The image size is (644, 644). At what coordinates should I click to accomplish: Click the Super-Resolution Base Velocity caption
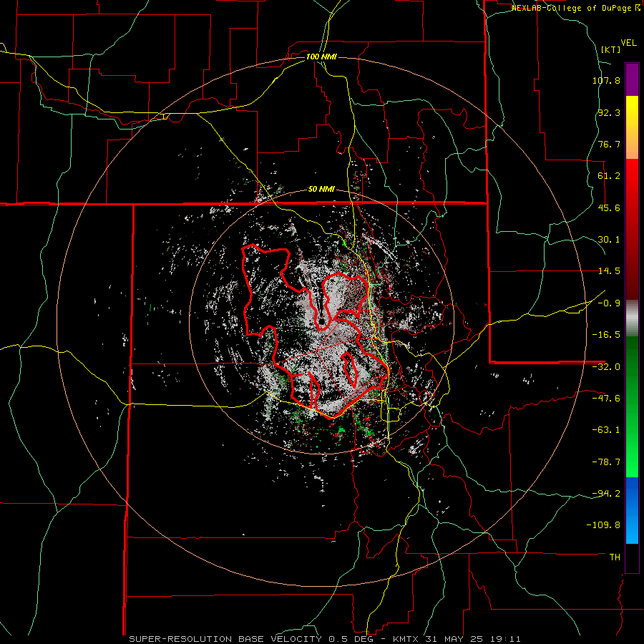325,639
